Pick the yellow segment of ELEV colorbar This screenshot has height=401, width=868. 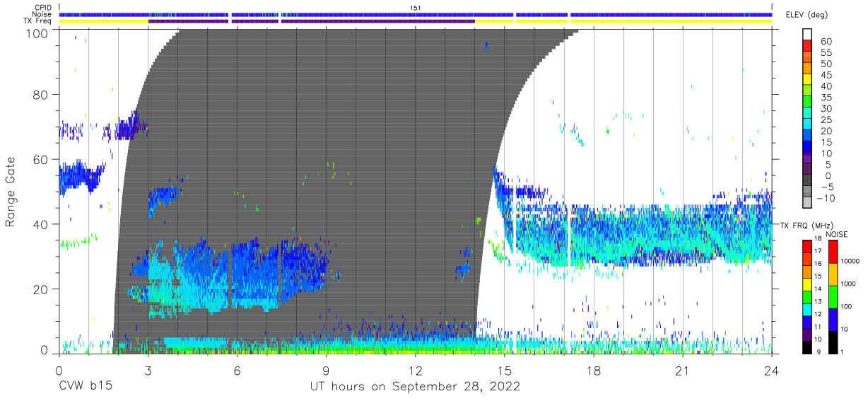tap(807, 80)
